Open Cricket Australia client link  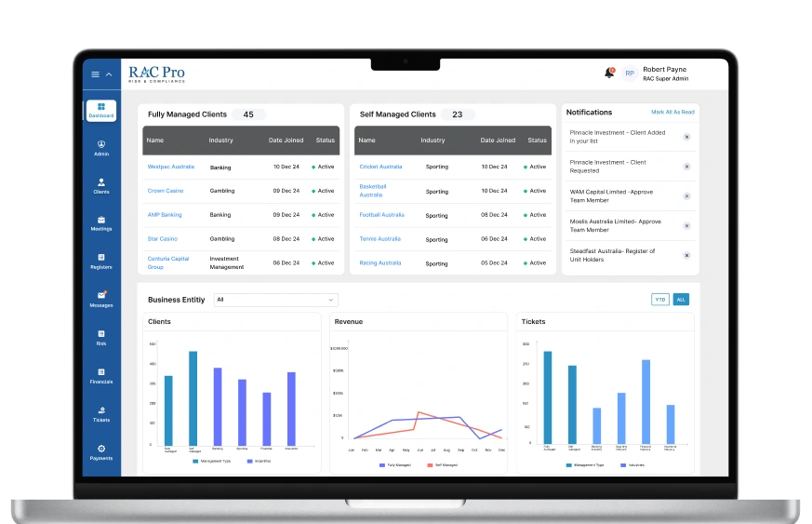pos(380,167)
